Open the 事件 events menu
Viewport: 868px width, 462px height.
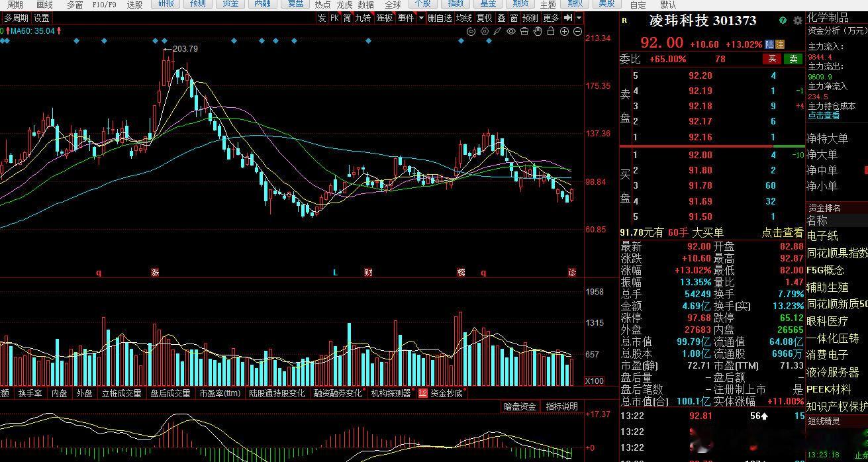pyautogui.click(x=405, y=18)
